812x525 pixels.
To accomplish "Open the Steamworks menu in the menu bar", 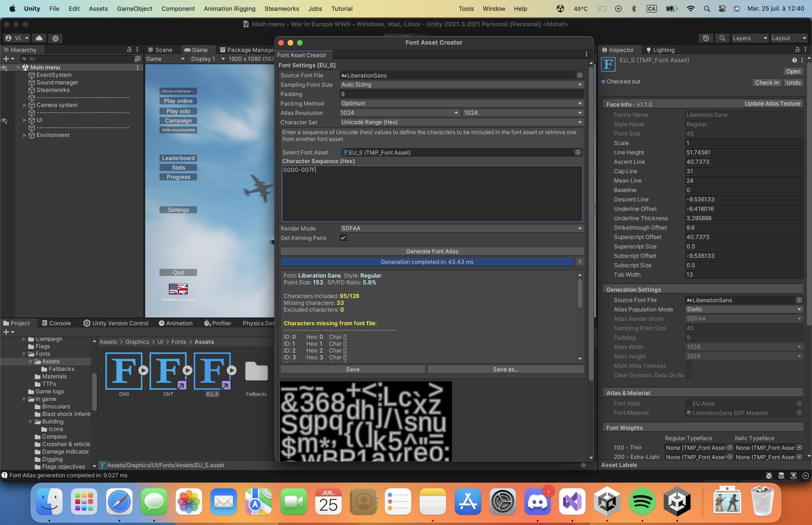I will tap(281, 8).
